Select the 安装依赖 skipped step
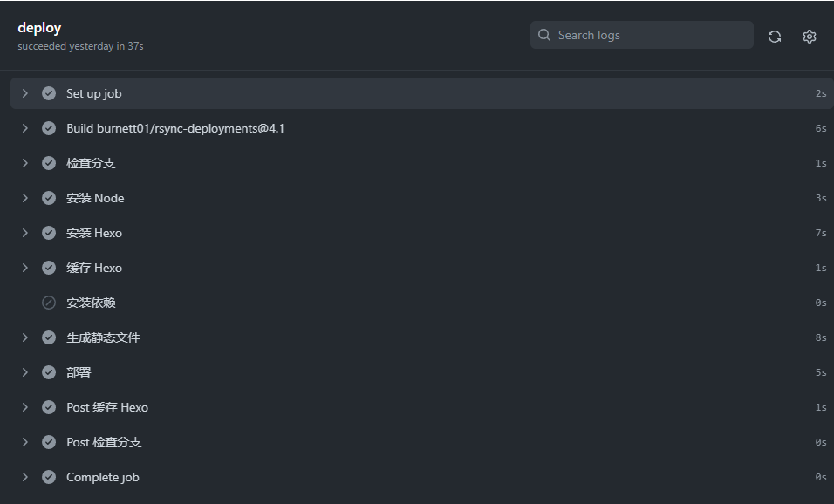Screen dimensions: 834x504 422,303
